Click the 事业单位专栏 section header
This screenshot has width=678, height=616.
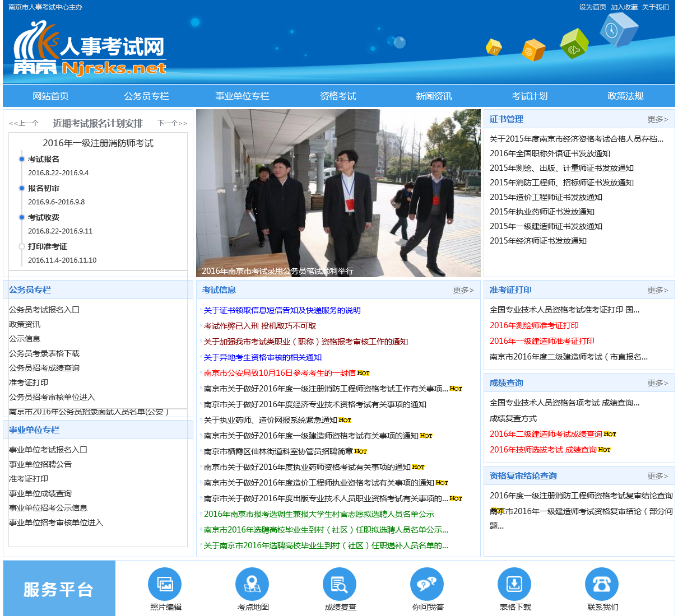tap(34, 430)
